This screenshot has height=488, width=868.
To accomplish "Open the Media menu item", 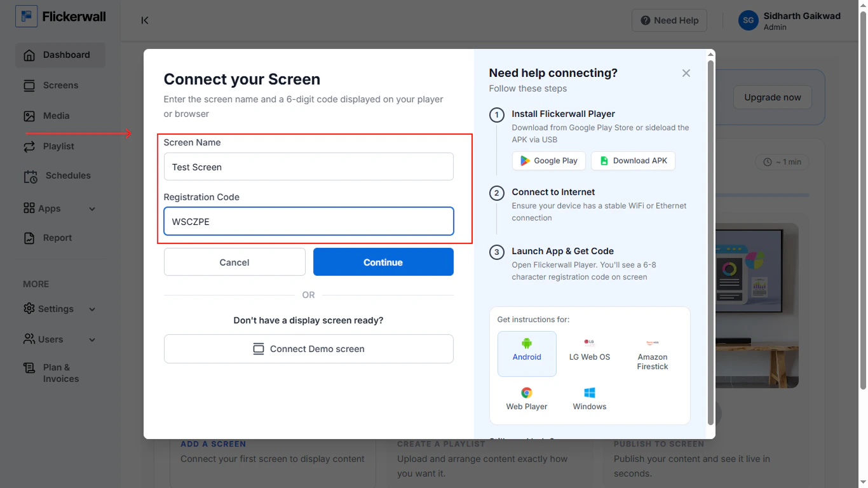I will (60, 116).
